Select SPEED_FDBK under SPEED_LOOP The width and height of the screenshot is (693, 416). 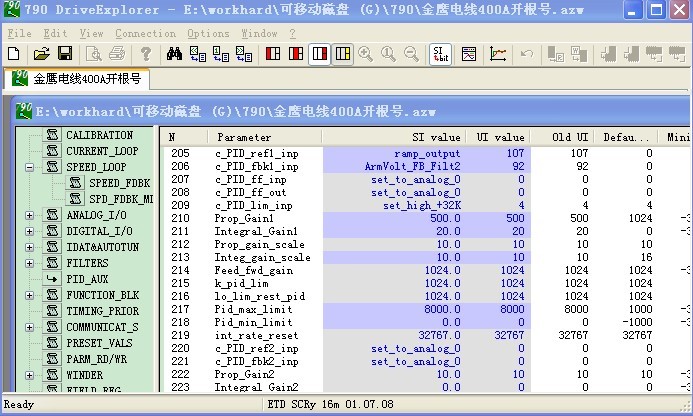(120, 183)
